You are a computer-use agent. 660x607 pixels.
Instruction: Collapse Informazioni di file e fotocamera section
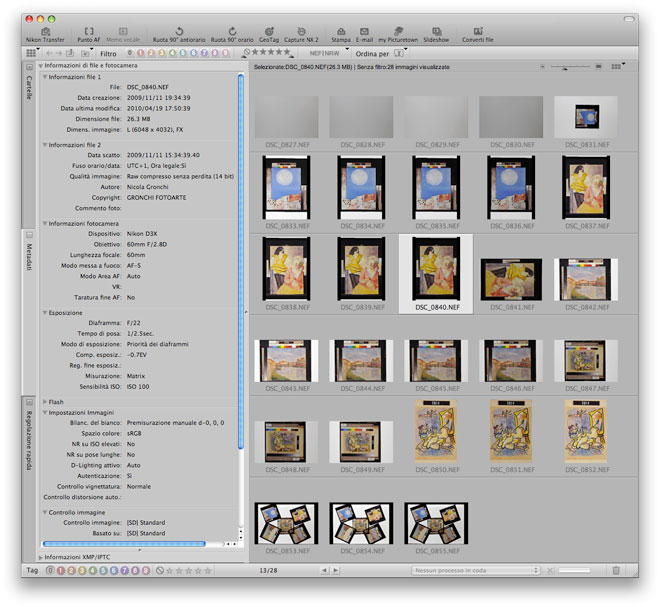pos(41,66)
